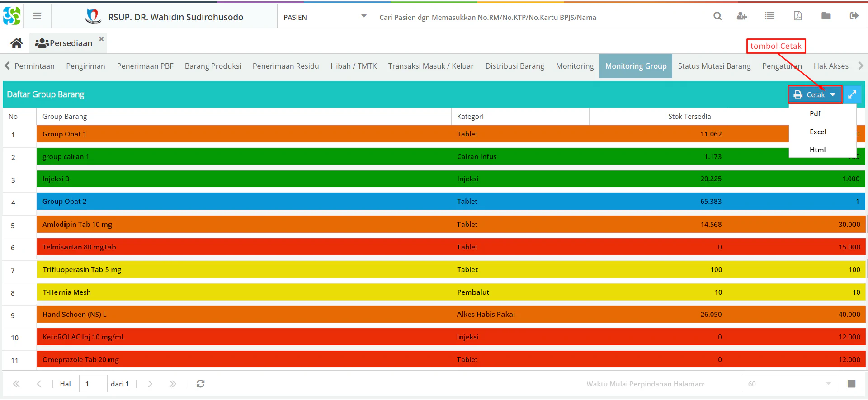The image size is (868, 400).
Task: Refresh the table with reload icon
Action: 201,384
